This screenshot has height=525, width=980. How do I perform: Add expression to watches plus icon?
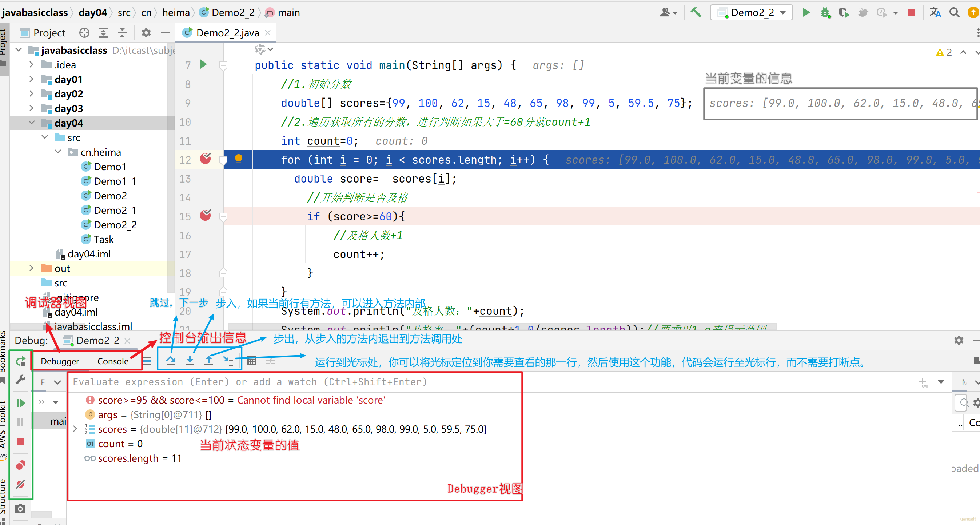(923, 382)
